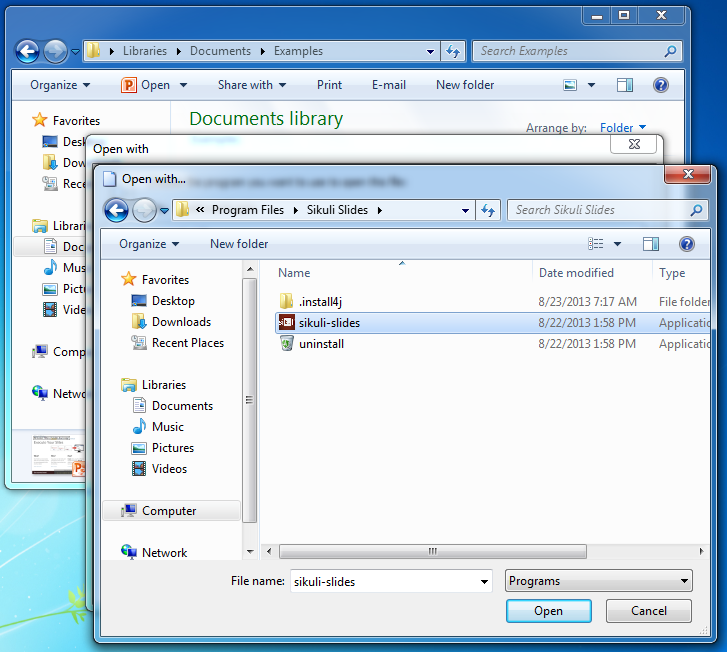This screenshot has width=727, height=652.
Task: Open the arrow next to Open in Explorer
Action: tap(184, 85)
